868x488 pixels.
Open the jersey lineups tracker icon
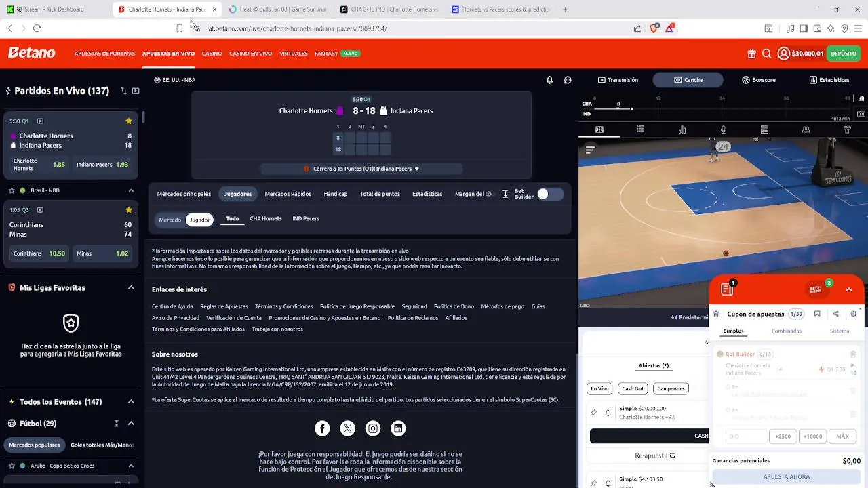847,129
